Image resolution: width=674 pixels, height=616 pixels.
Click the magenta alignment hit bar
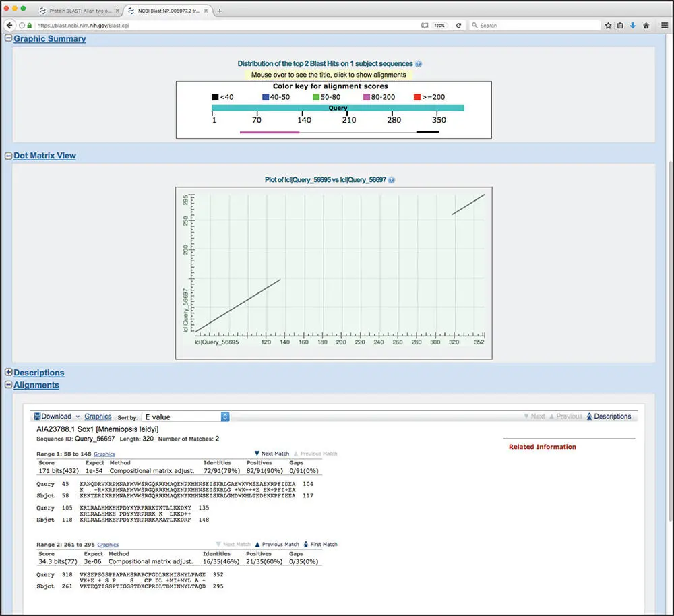point(270,132)
